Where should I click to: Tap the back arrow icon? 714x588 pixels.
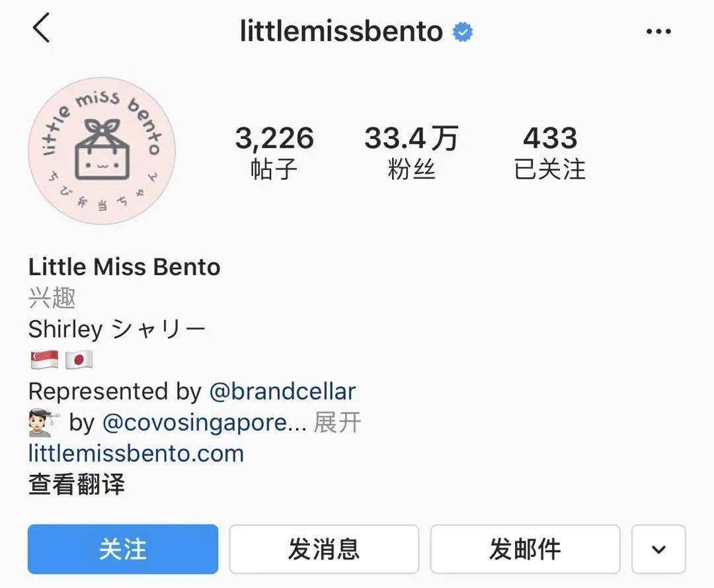coord(42,28)
